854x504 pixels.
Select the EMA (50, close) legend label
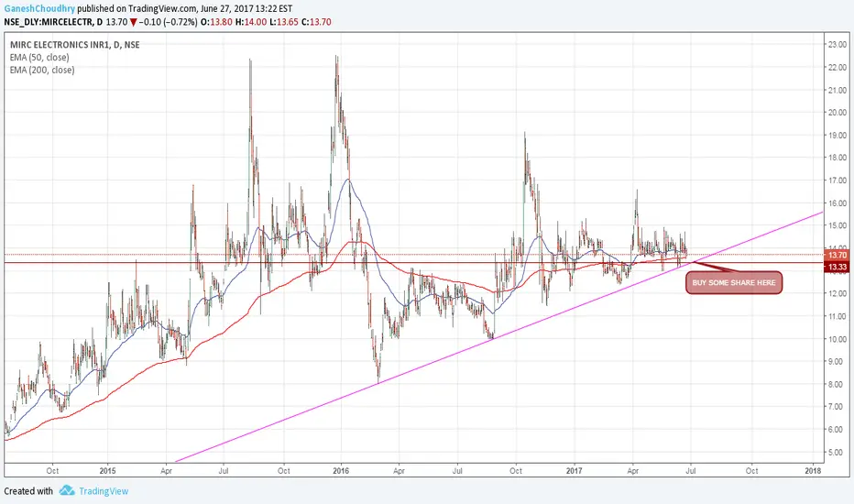(39, 57)
